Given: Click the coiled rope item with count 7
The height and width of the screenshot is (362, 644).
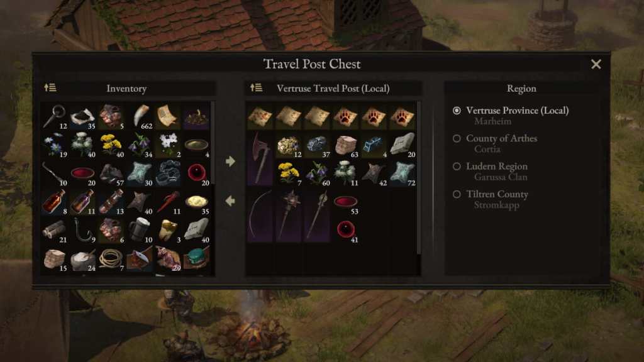Looking at the screenshot, I should pyautogui.click(x=111, y=258).
